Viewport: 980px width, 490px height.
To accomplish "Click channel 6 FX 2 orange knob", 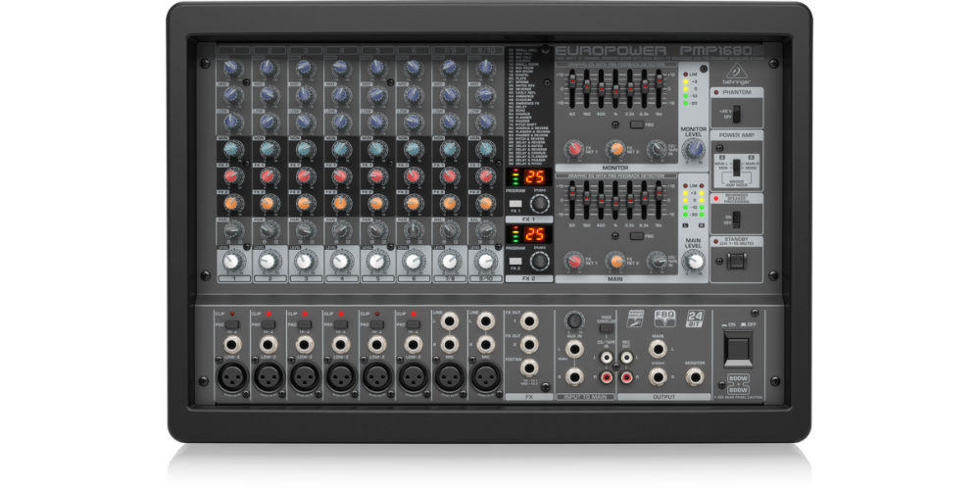I will click(414, 203).
